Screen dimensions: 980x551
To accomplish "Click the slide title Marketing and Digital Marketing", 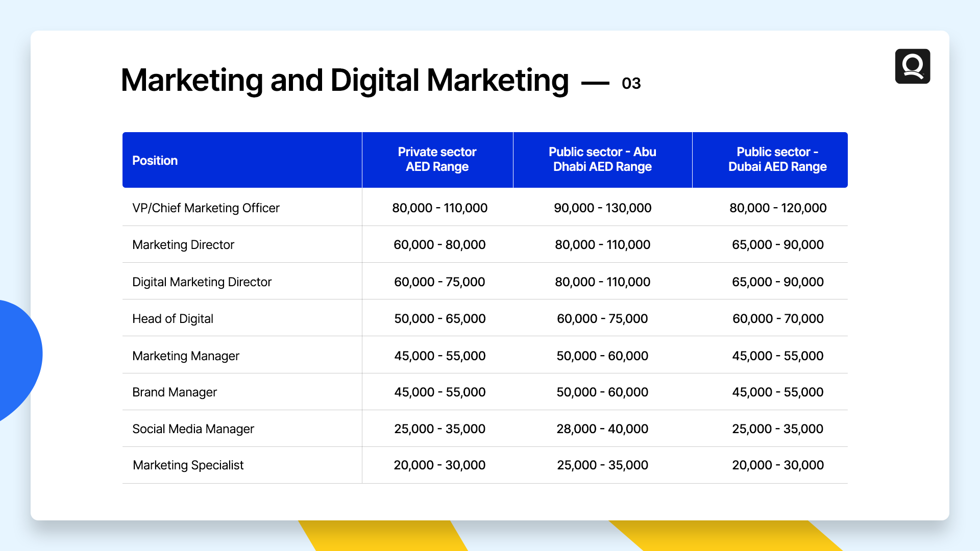I will tap(345, 81).
